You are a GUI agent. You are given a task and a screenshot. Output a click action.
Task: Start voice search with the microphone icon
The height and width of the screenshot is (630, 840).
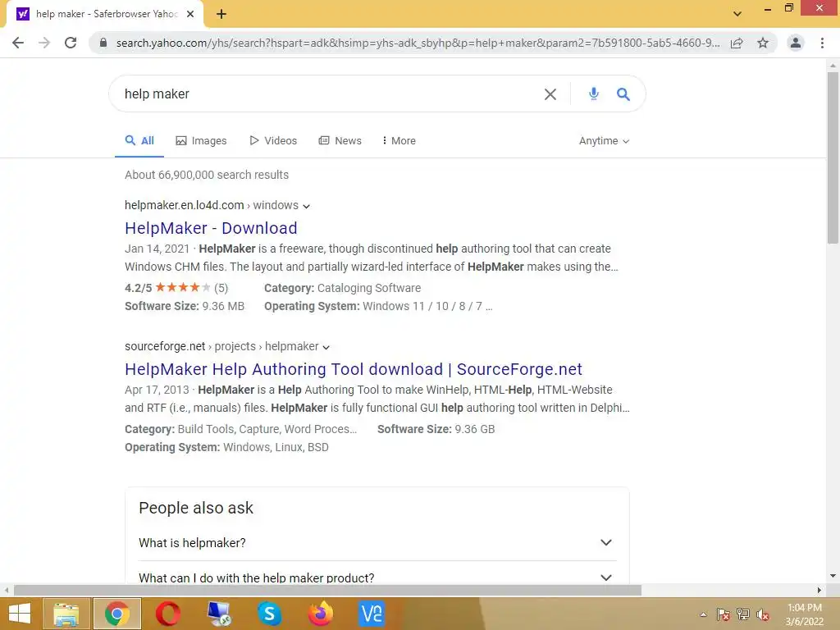point(593,94)
